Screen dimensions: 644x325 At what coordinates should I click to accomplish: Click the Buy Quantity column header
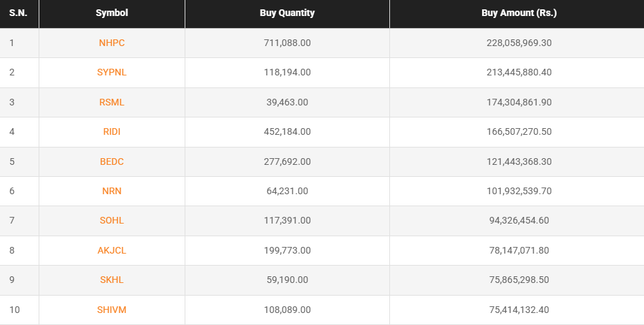click(287, 13)
